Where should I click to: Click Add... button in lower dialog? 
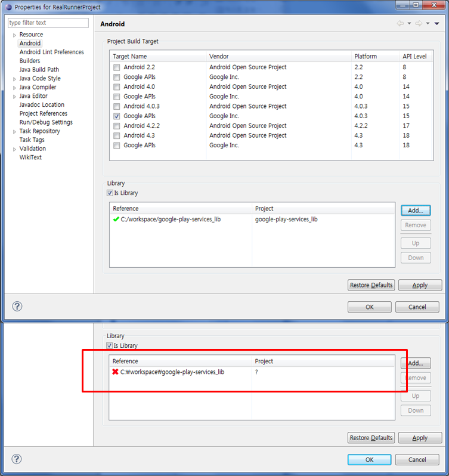click(x=416, y=363)
